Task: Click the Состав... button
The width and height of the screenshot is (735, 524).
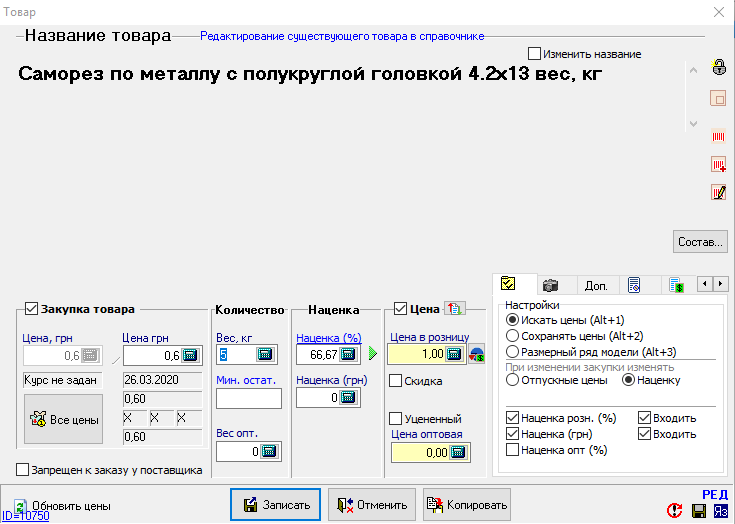Action: [x=699, y=242]
